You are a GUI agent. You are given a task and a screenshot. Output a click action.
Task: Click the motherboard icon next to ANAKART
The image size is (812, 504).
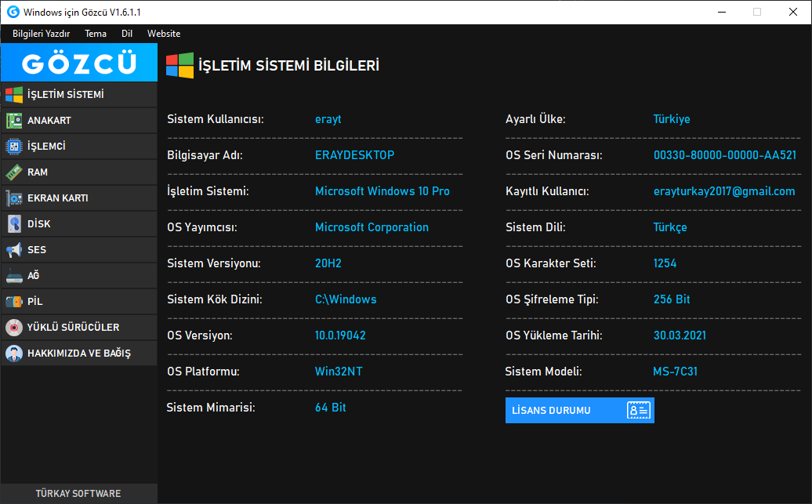(14, 120)
